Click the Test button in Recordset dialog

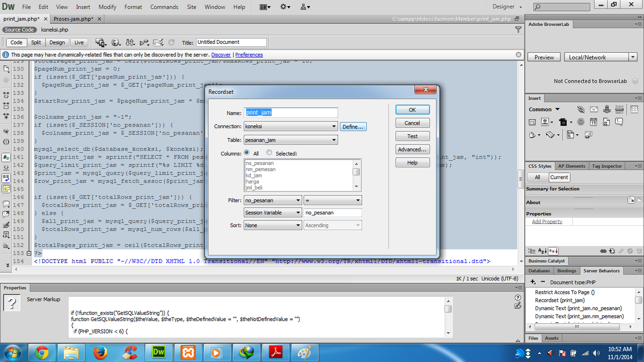[412, 136]
